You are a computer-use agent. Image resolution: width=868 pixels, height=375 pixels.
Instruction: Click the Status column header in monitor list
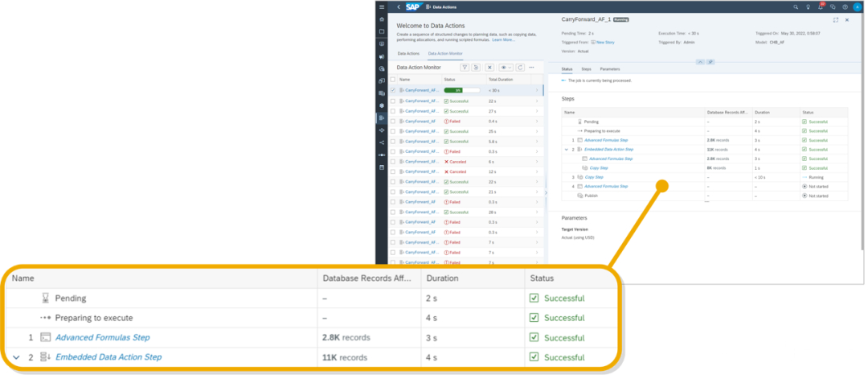pyautogui.click(x=449, y=80)
